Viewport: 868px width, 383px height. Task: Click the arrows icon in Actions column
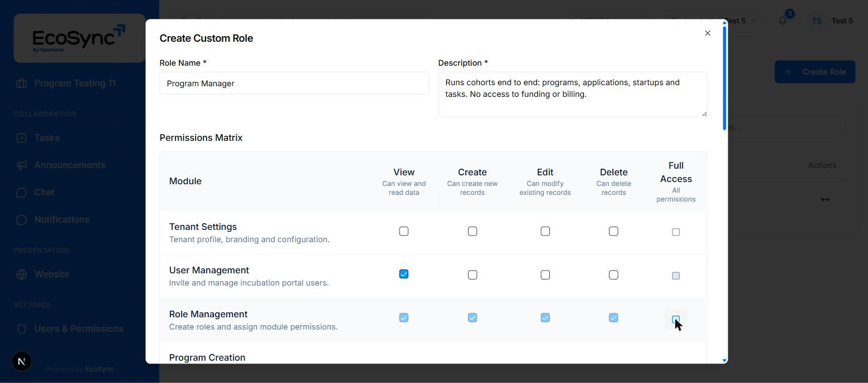pyautogui.click(x=825, y=199)
